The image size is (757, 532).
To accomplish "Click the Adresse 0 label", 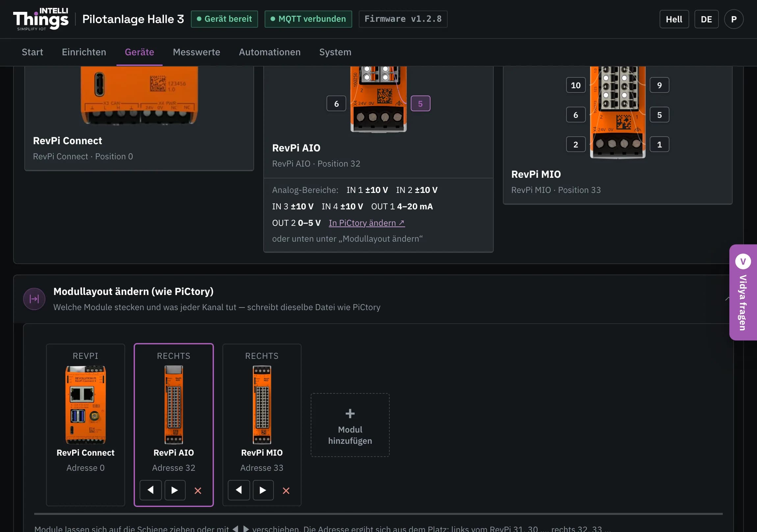I will pyautogui.click(x=85, y=468).
